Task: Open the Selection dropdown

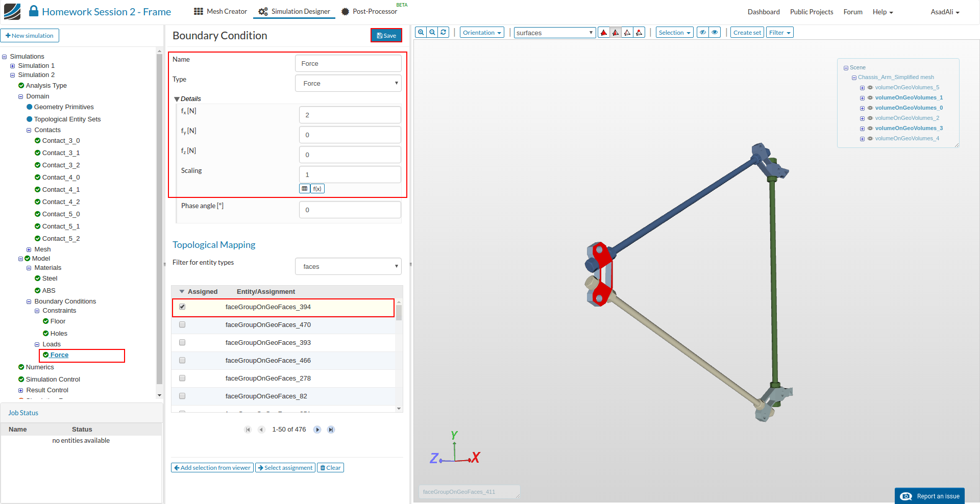Action: point(675,33)
